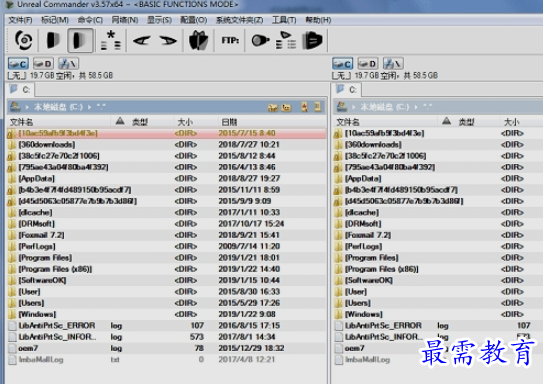Sort left panel by 日期 column
The image size is (543, 384).
(272, 122)
